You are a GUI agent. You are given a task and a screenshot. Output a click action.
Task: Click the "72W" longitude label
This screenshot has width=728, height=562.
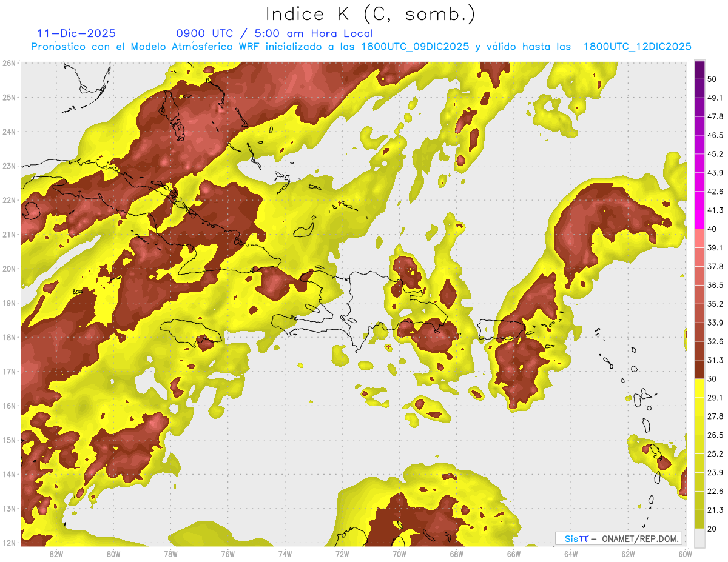point(342,554)
